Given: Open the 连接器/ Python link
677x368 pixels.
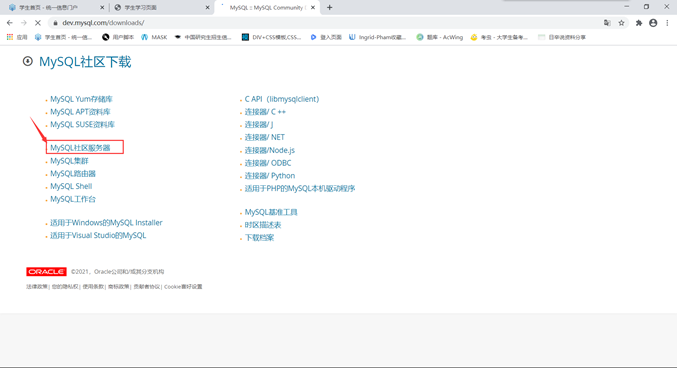Looking at the screenshot, I should 270,176.
